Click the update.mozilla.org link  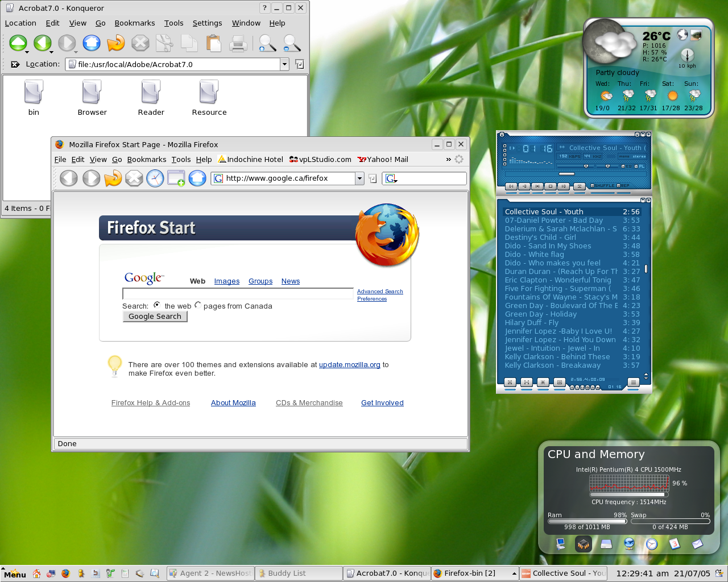pyautogui.click(x=350, y=365)
